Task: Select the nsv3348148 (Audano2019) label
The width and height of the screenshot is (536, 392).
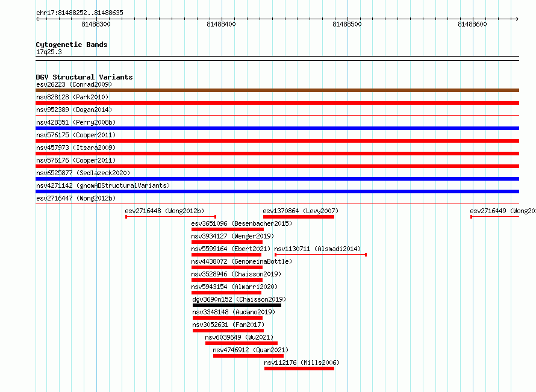Action: pyautogui.click(x=234, y=312)
